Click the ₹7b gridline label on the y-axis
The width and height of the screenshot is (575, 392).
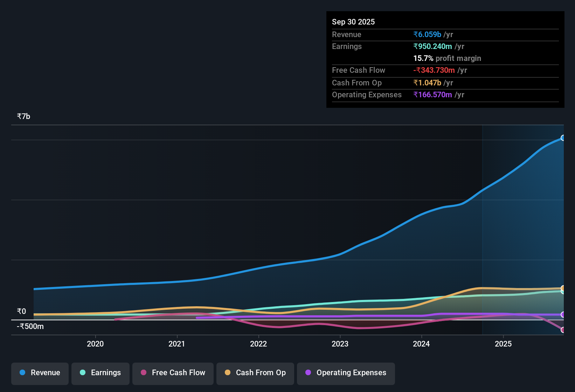(23, 116)
